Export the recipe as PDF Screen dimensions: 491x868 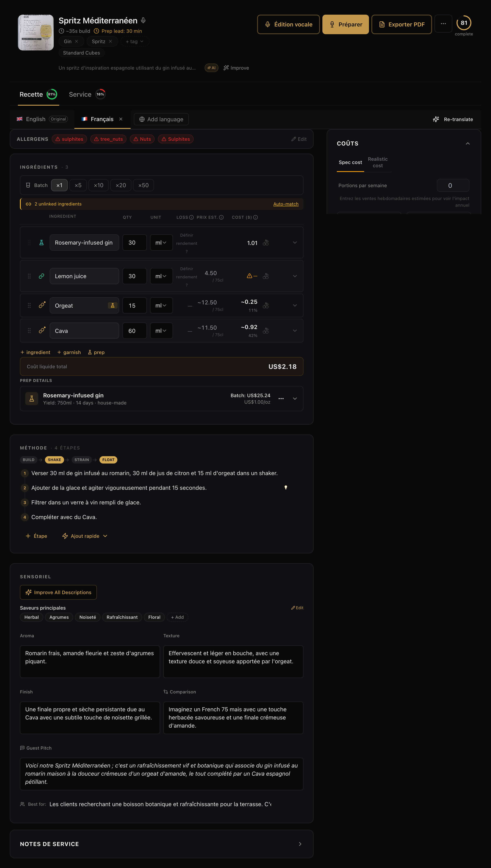(x=402, y=24)
